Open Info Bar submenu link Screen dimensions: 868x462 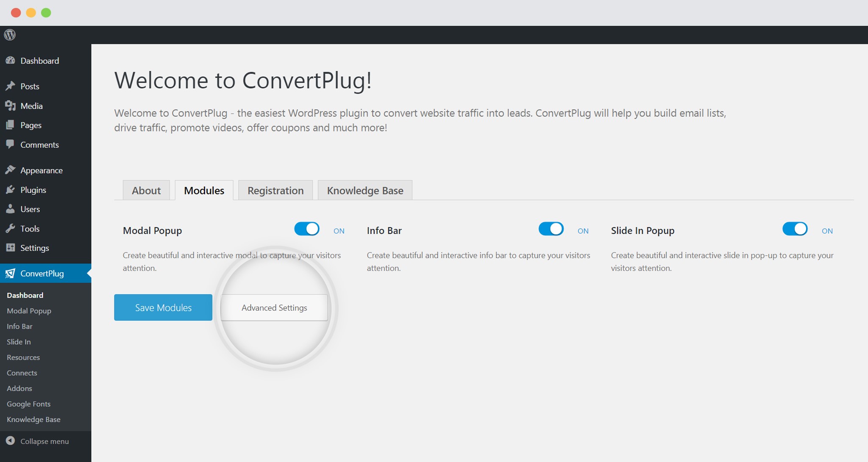pos(19,326)
